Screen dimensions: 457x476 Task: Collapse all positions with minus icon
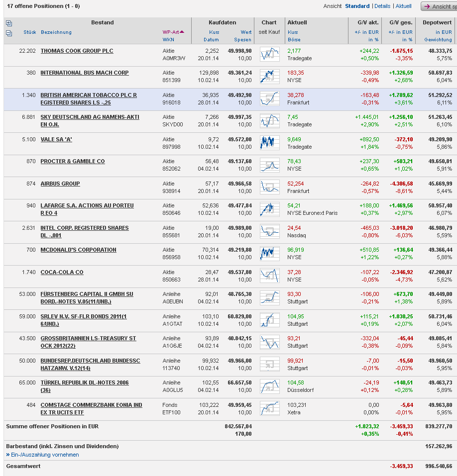tap(9, 33)
